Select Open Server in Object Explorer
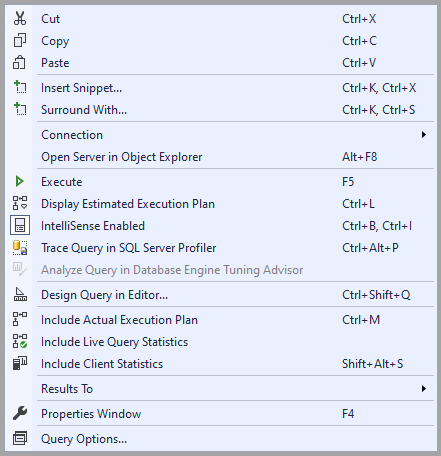 (221, 157)
